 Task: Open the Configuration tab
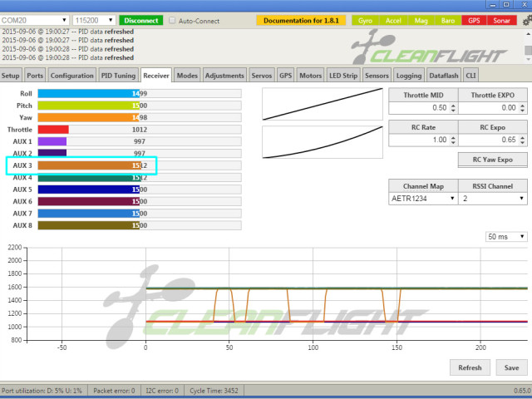(x=72, y=76)
